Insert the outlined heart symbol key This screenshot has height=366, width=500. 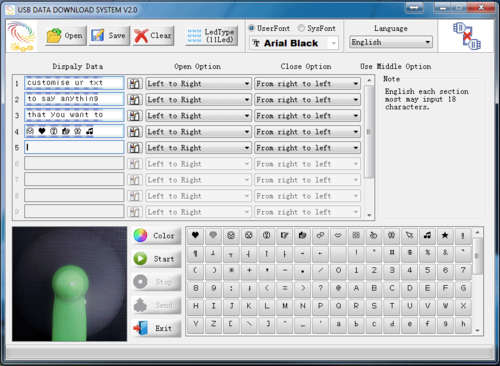click(x=213, y=235)
